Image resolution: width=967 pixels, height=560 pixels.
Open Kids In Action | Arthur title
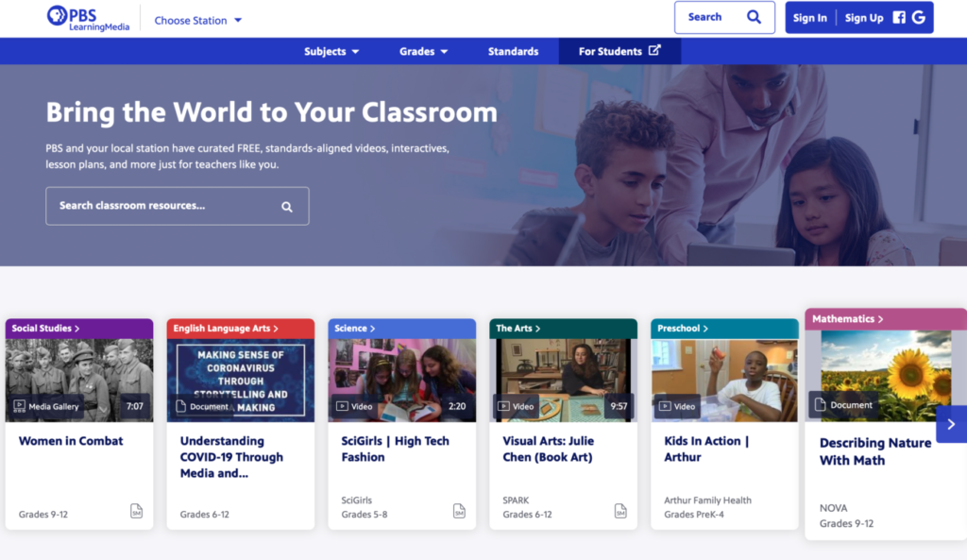point(706,449)
